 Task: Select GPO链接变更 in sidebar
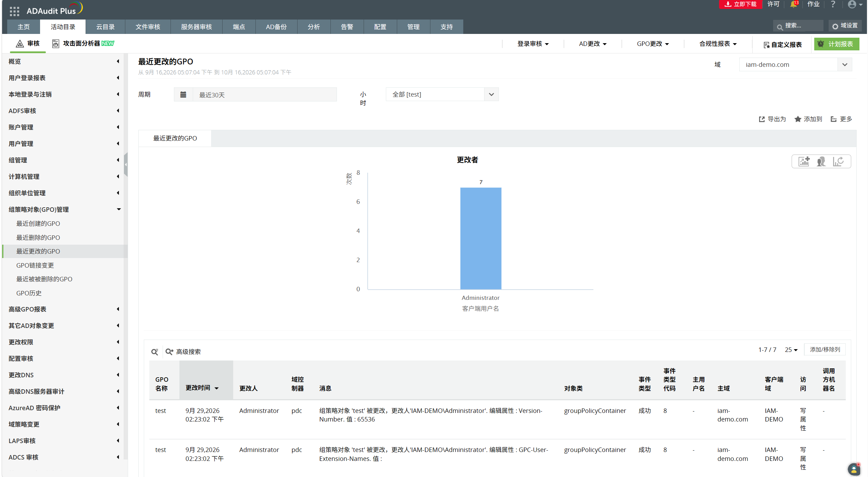coord(35,265)
